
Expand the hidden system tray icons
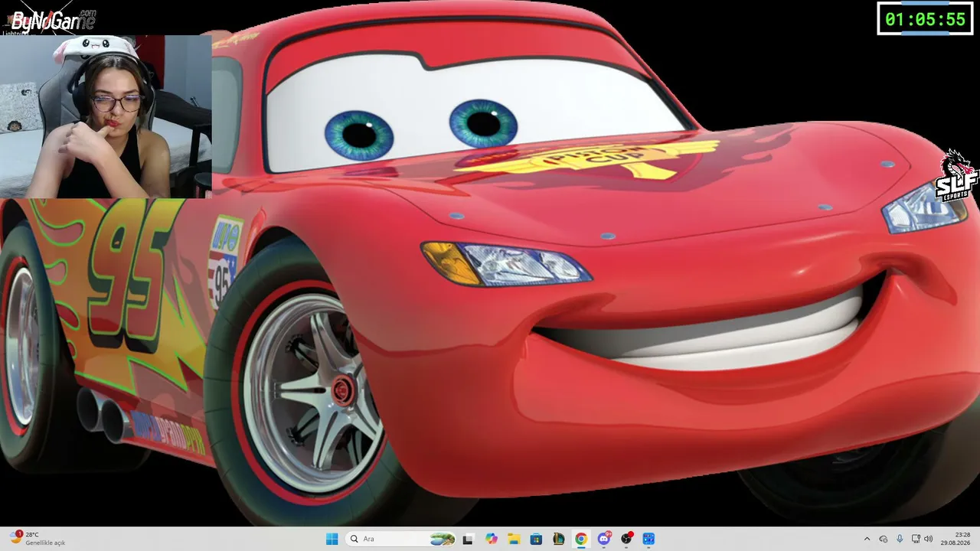click(867, 539)
